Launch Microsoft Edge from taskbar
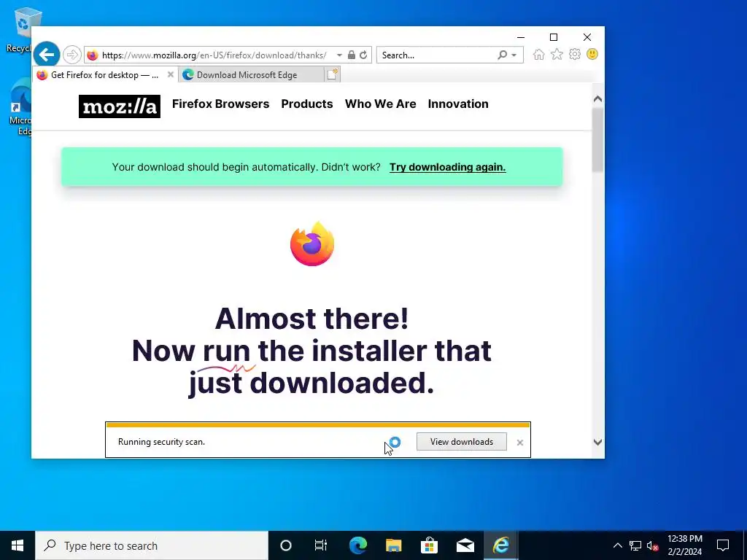Screen dimensions: 747x560 [x=357, y=545]
